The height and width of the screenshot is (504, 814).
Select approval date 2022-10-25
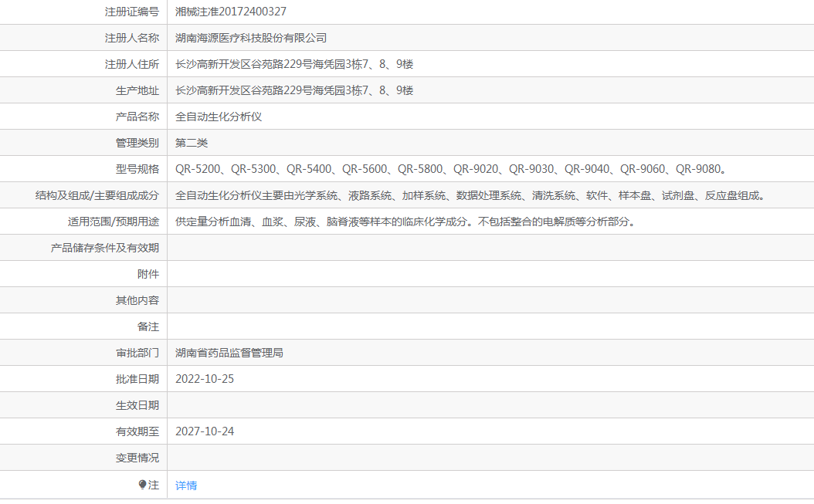click(205, 379)
